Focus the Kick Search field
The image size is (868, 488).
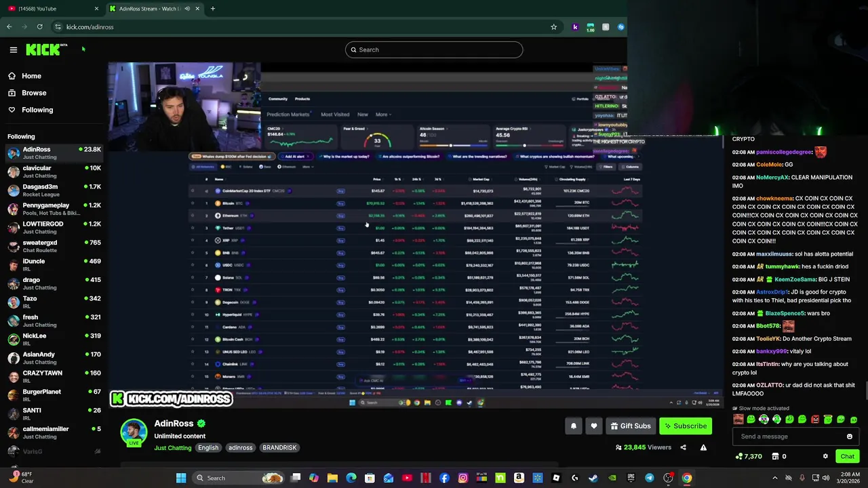click(x=434, y=49)
